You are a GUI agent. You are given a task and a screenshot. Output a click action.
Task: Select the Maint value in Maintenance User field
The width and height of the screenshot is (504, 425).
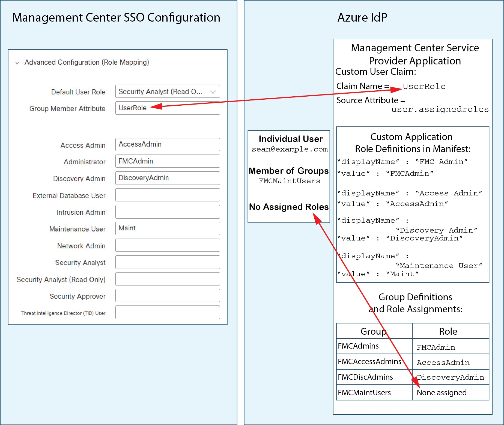(168, 228)
